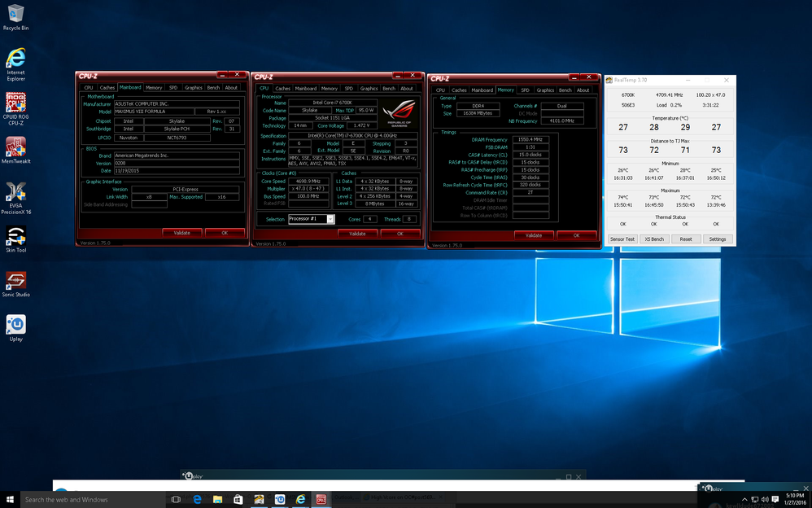Open Memory tab in the Mainboard CPU-Z window

tap(154, 88)
